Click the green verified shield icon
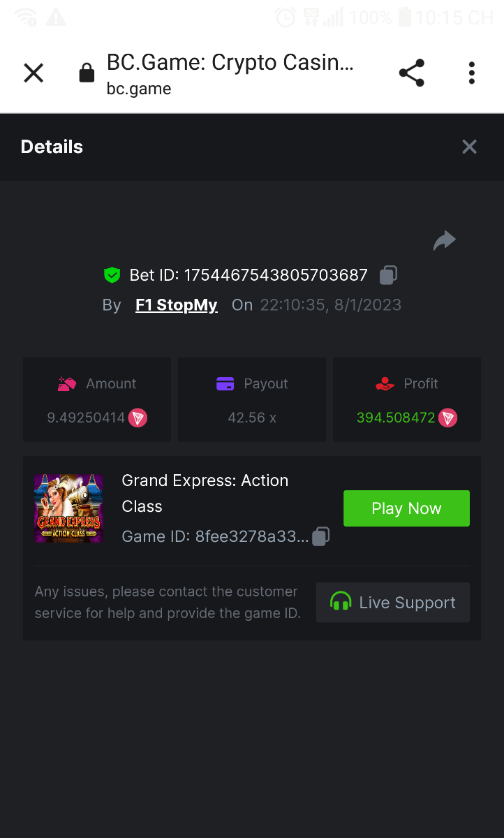The height and width of the screenshot is (838, 504). [x=112, y=275]
